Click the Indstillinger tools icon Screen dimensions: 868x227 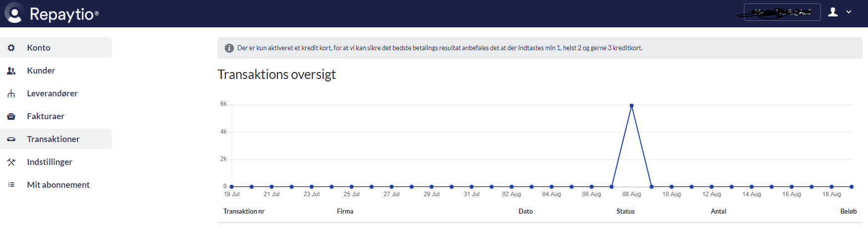click(x=11, y=162)
